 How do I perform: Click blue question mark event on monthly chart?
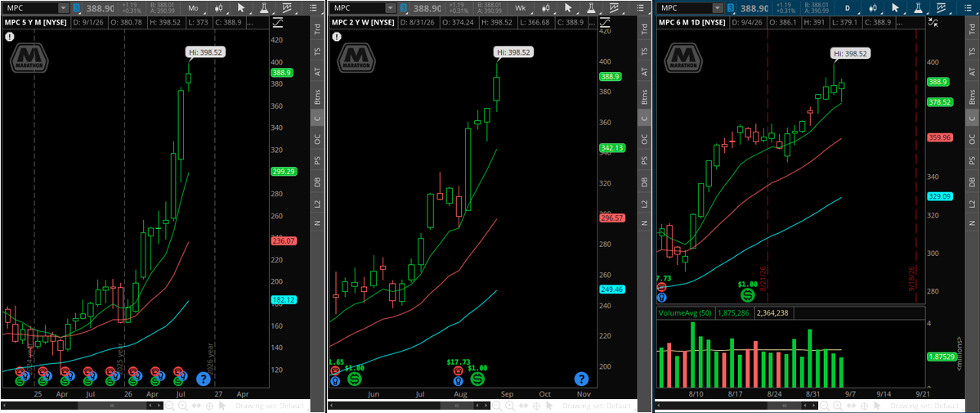(x=203, y=378)
